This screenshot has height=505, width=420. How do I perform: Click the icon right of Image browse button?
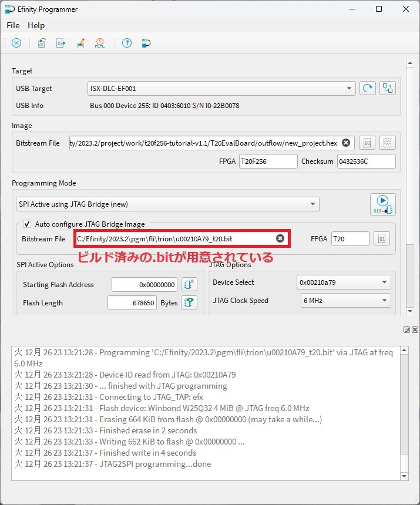[388, 143]
